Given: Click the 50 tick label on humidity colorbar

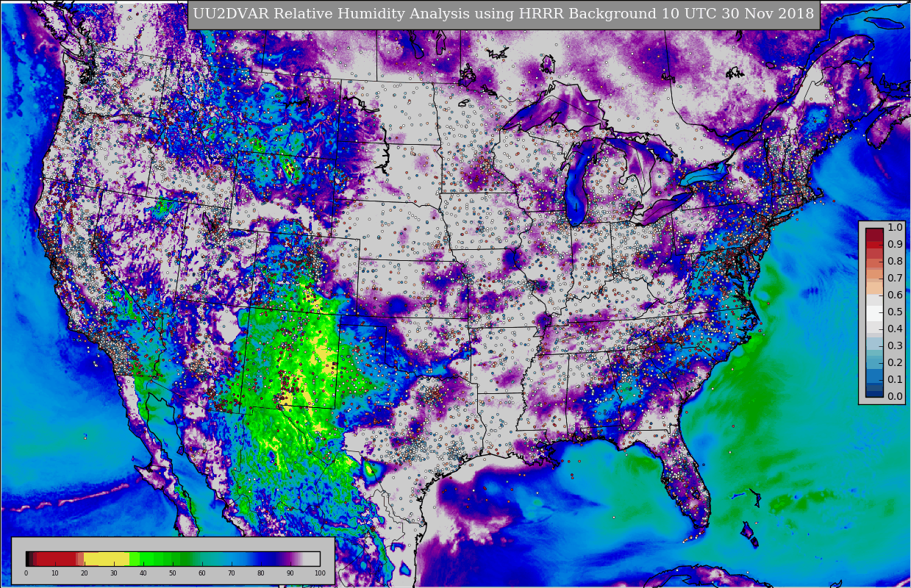Looking at the screenshot, I should (x=173, y=573).
